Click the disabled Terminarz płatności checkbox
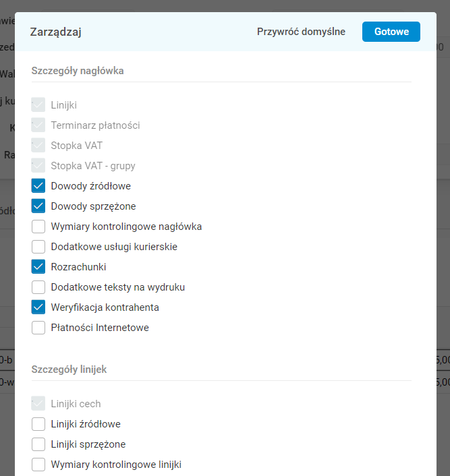Screen dimensions: 450x476 click(38, 125)
